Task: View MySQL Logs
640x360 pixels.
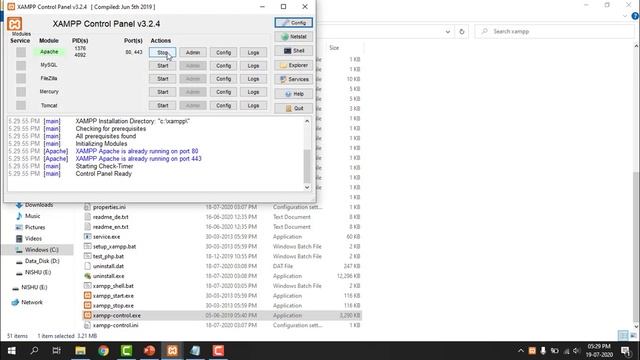Action: tap(253, 66)
